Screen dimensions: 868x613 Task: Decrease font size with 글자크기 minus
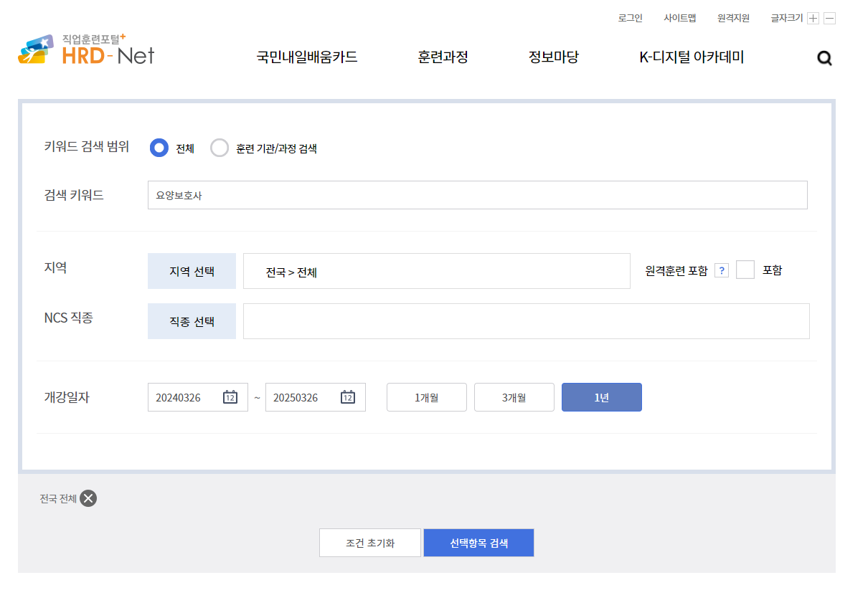(829, 17)
